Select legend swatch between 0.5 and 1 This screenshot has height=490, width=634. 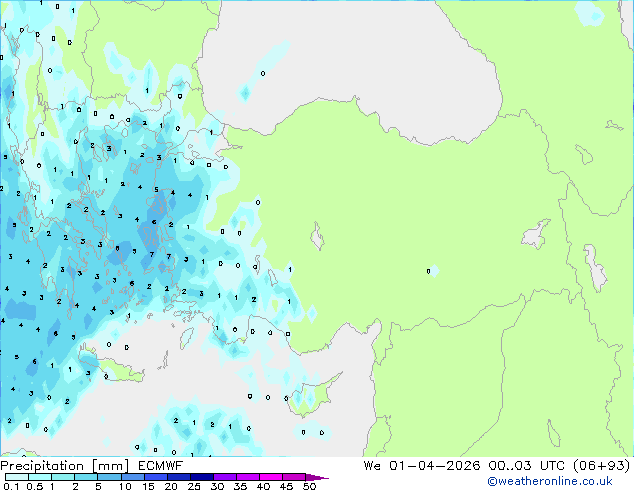pos(40,477)
